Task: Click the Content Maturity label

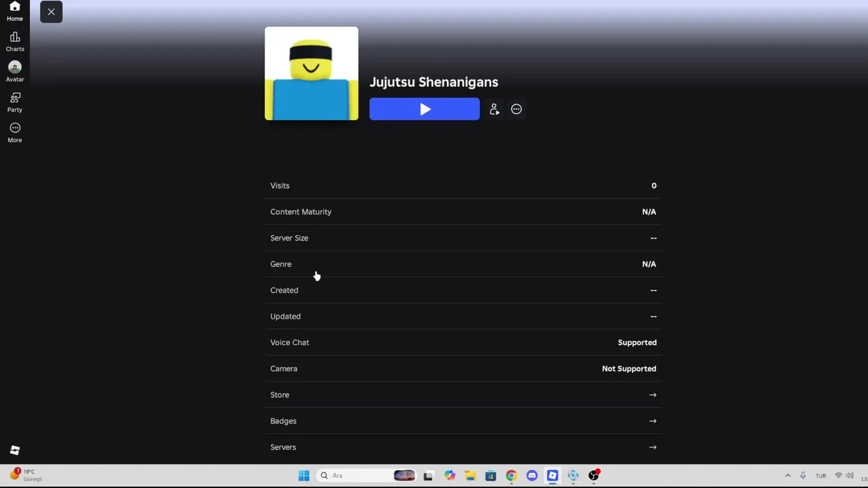Action: pos(300,211)
